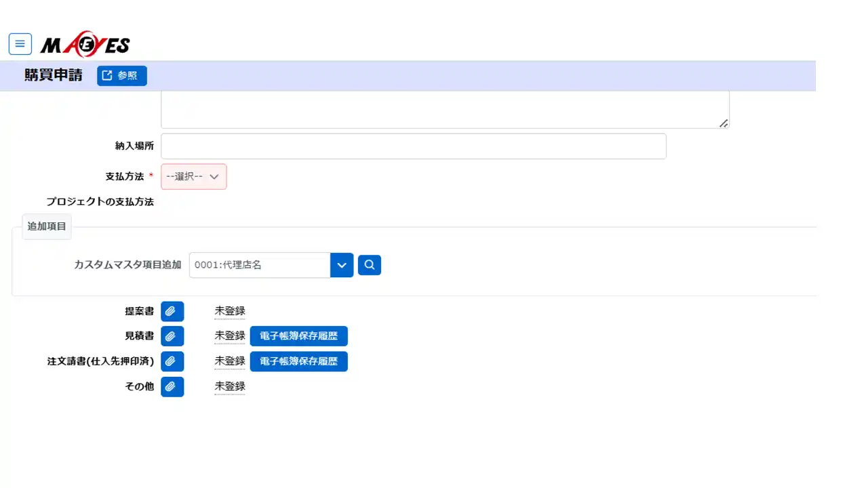Open 電子帳簿保存履歴 for the 注文請書 row
The image size is (868, 488).
[298, 361]
